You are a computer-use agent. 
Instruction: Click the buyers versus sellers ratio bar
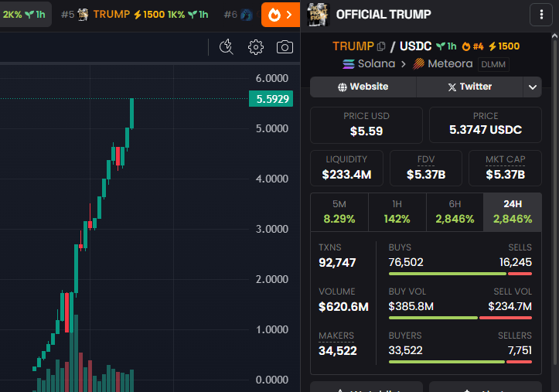coord(460,362)
